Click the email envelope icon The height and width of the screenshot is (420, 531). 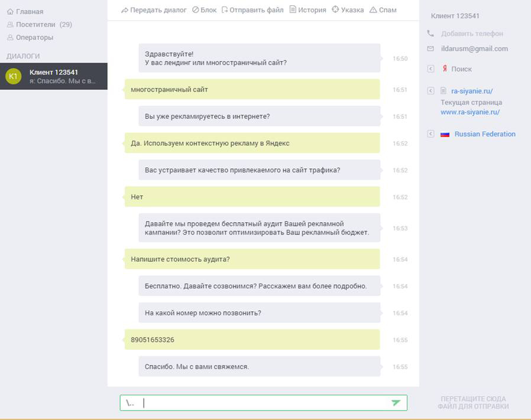tap(430, 49)
